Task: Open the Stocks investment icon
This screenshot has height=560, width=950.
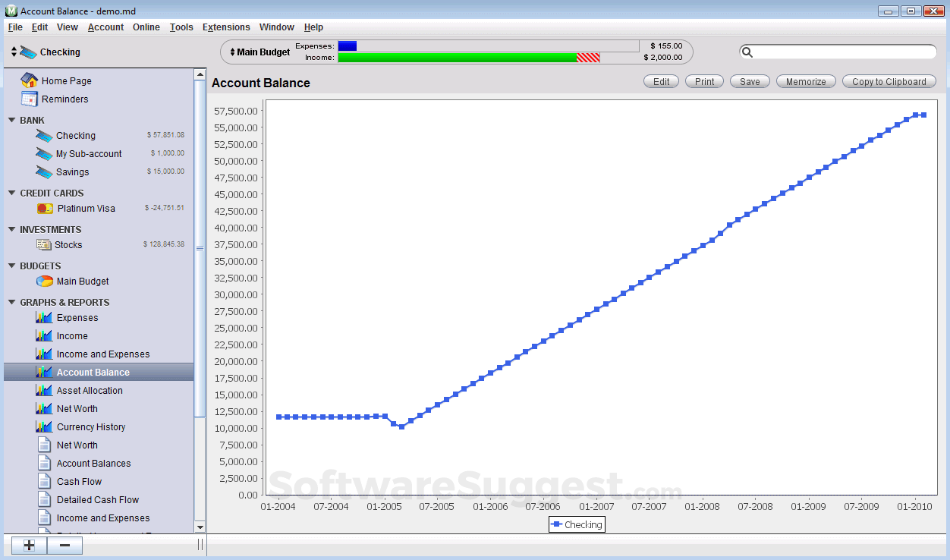Action: [x=43, y=244]
